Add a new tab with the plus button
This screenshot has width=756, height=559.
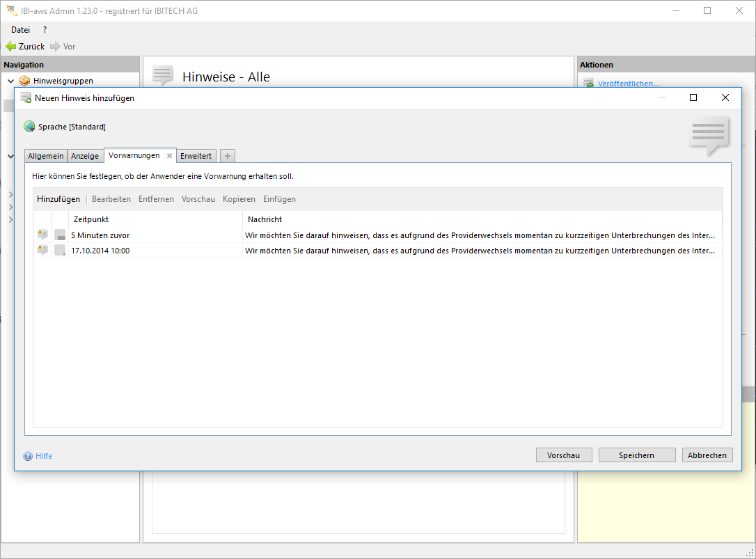click(228, 156)
